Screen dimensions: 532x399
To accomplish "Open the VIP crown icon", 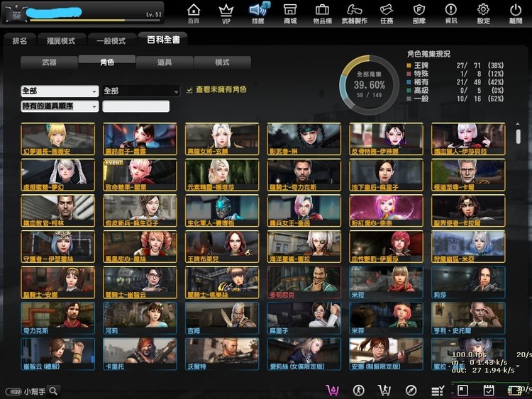I will point(226,13).
